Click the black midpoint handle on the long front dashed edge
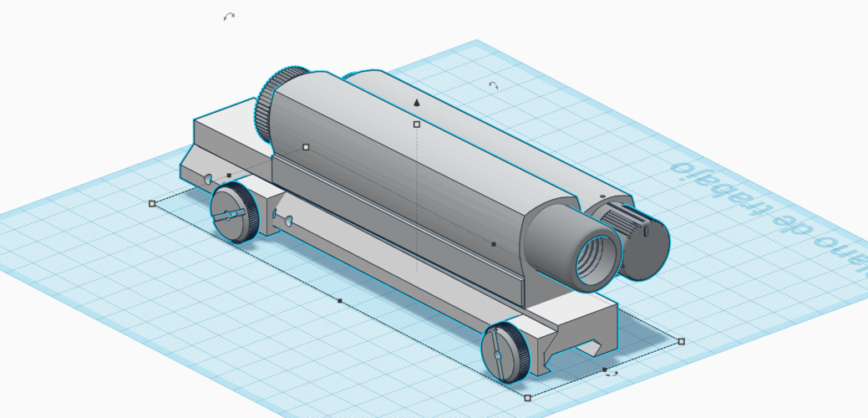868x418 pixels. (x=340, y=301)
